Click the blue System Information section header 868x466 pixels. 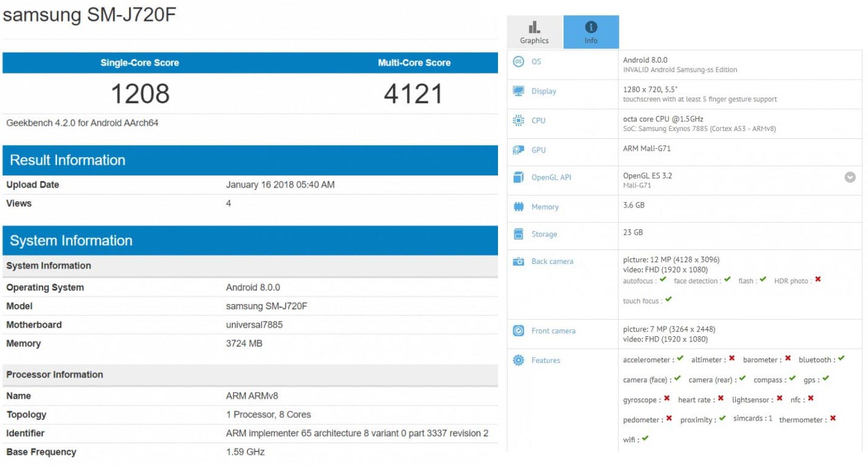click(250, 240)
